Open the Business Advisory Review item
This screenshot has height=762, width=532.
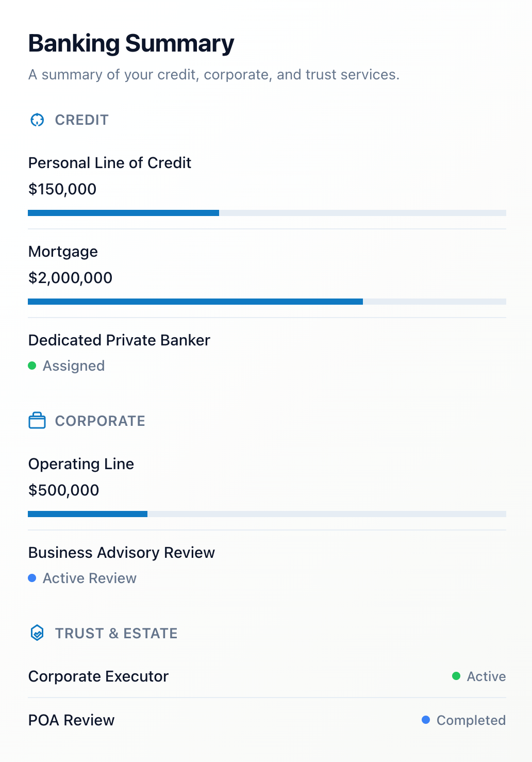122,553
